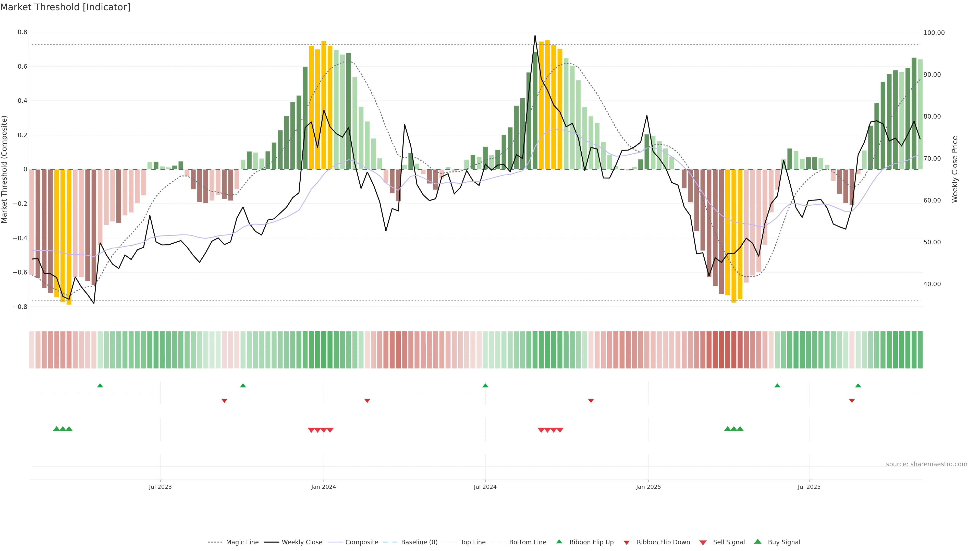This screenshot has width=980, height=551.
Task: Click the Buy Signal legend marker
Action: [757, 542]
